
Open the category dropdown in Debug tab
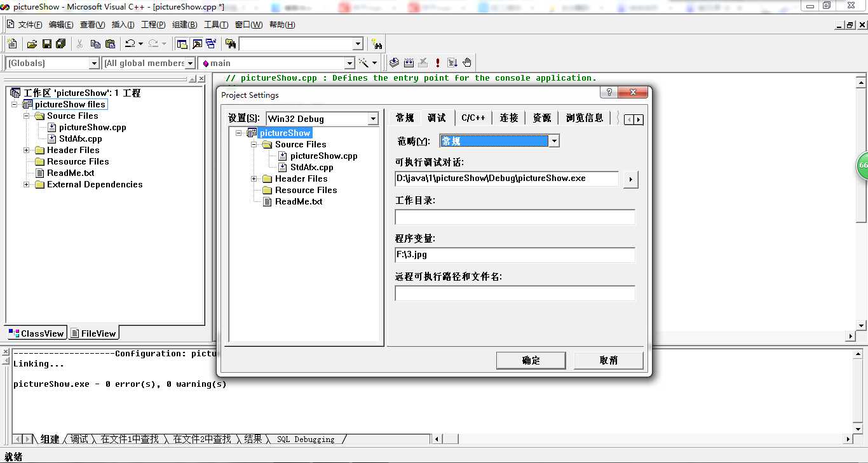(554, 141)
